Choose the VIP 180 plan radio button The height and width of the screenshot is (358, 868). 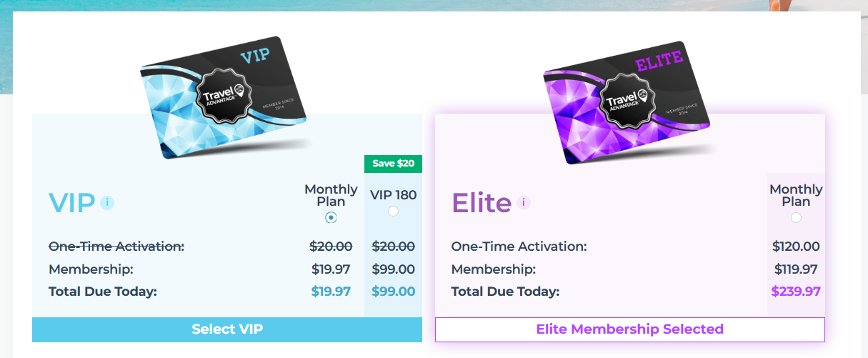point(393,212)
